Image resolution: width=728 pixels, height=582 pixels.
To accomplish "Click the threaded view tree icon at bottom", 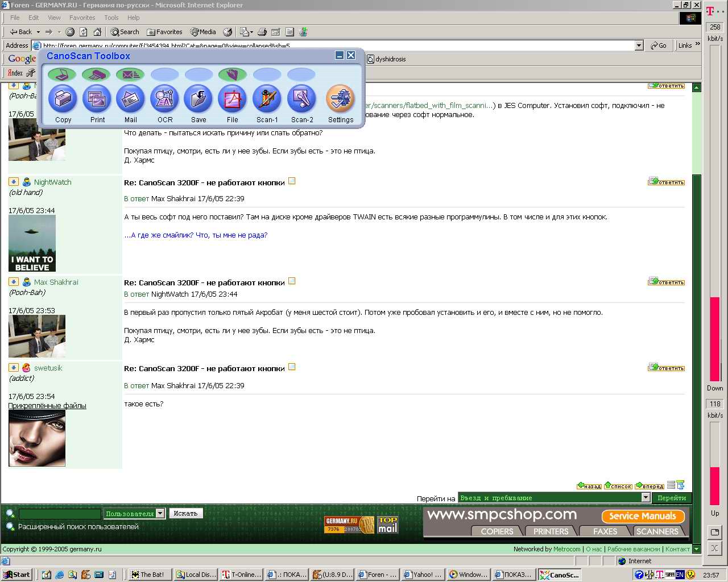I will pos(680,485).
